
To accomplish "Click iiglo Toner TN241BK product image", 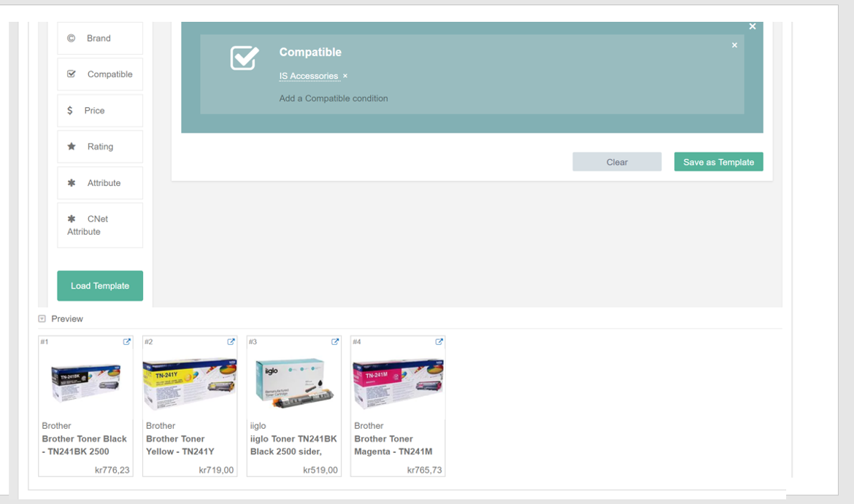I will [x=294, y=383].
